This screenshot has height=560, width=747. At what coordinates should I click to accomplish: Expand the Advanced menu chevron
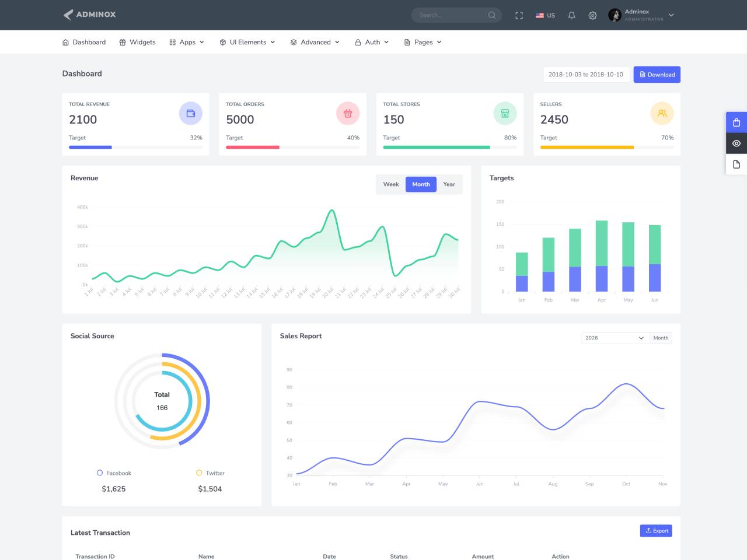tap(337, 42)
